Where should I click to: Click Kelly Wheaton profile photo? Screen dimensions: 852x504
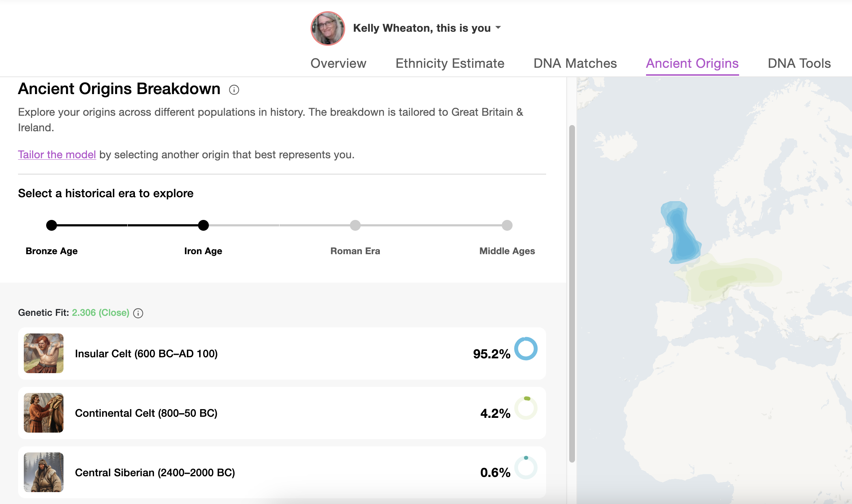[328, 28]
